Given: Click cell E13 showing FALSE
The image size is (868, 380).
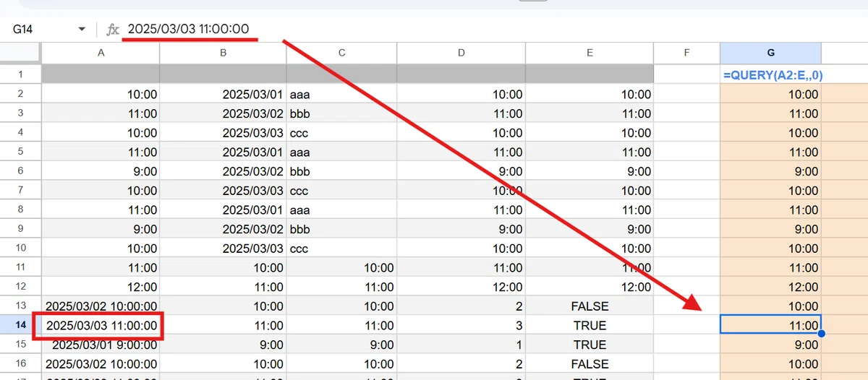Looking at the screenshot, I should pyautogui.click(x=590, y=306).
